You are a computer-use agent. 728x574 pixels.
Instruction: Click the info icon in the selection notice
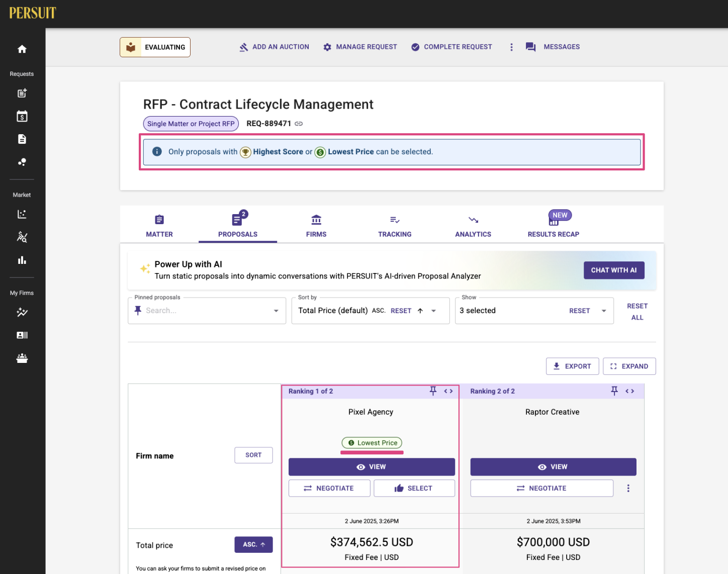coord(157,151)
